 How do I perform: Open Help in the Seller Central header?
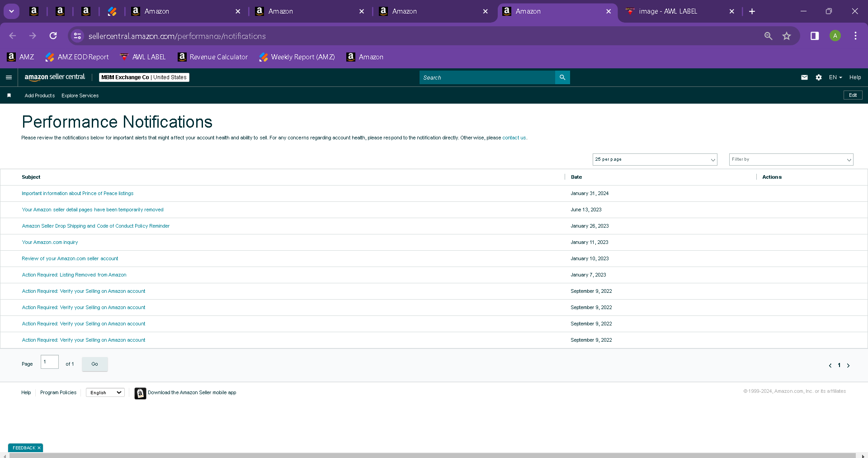(855, 77)
